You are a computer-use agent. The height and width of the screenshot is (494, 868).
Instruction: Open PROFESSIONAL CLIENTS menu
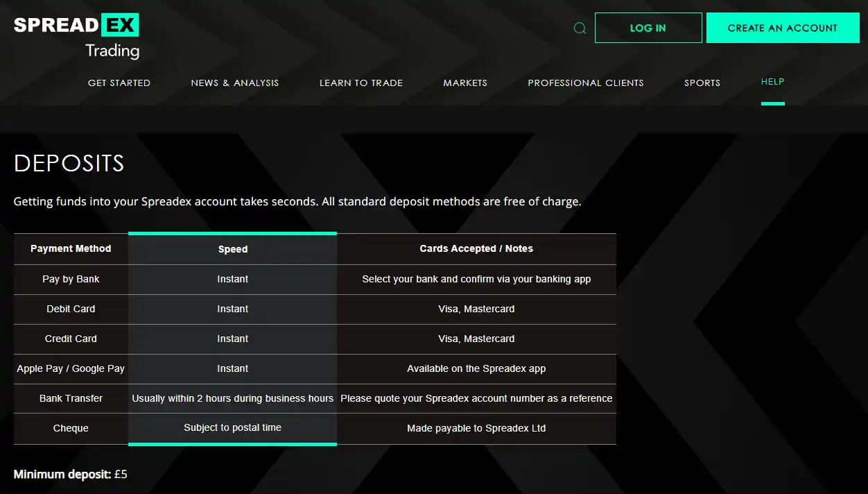(586, 83)
